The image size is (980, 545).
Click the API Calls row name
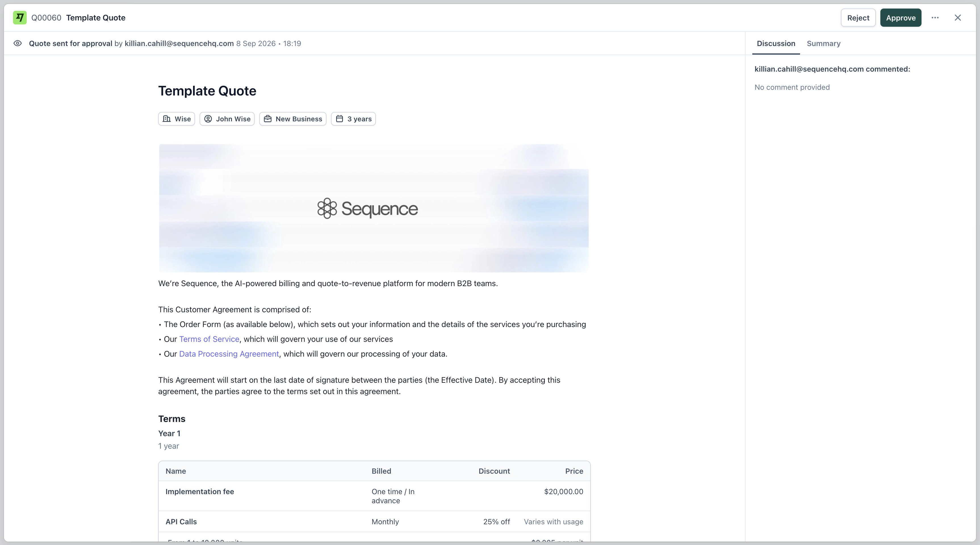coord(181,522)
